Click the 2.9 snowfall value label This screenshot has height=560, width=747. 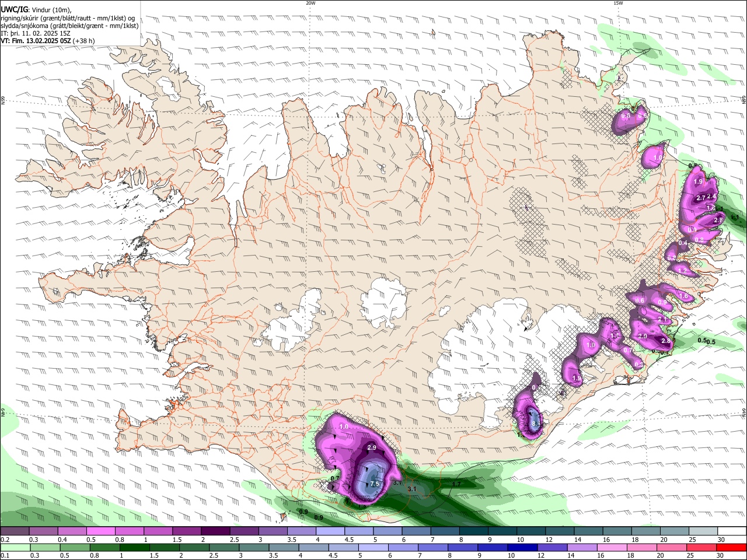(371, 447)
